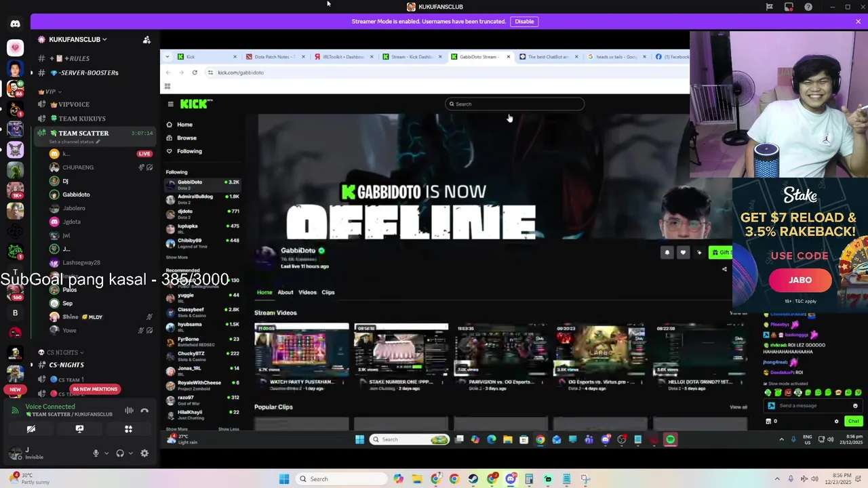Click invite people icon beside server name

click(146, 39)
